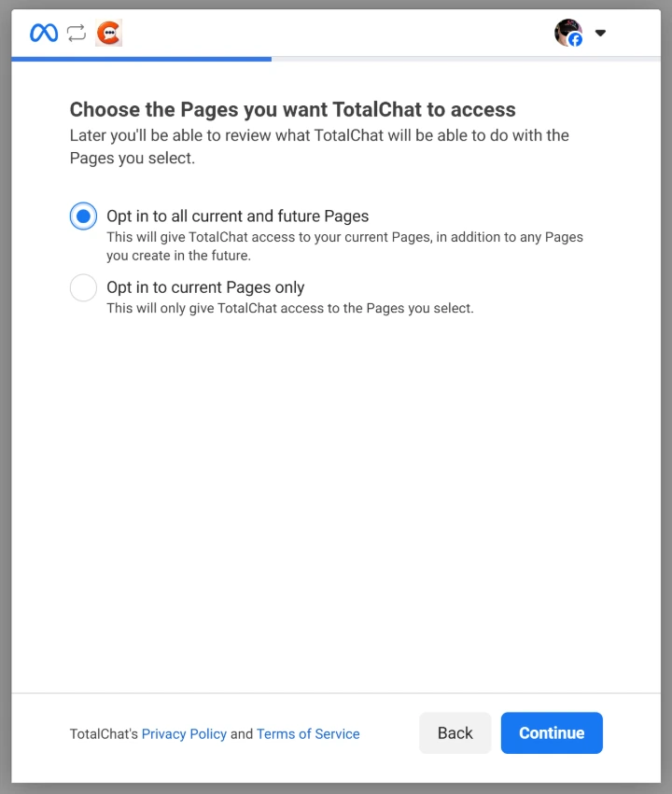Open TotalChat's Privacy Policy link

[184, 734]
